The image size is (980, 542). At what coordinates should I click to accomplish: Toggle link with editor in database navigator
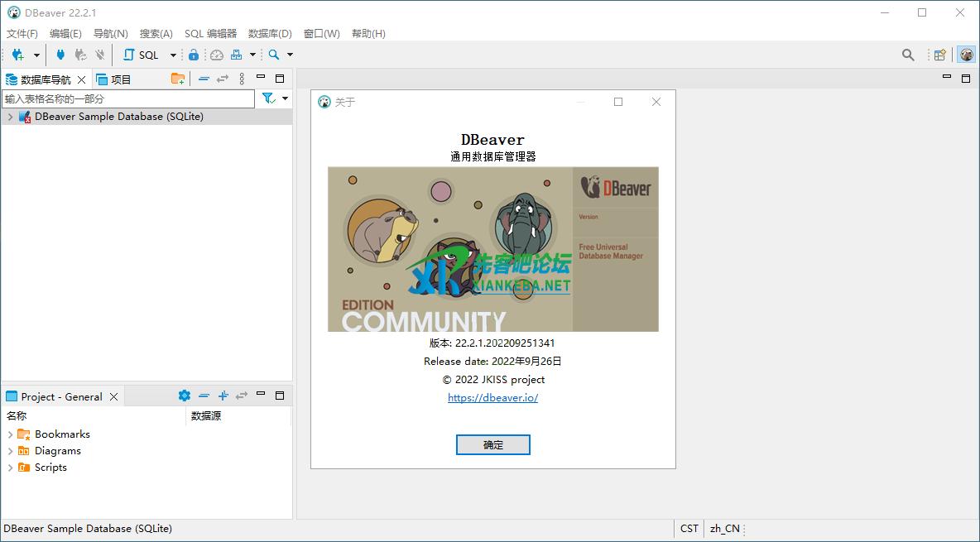223,79
